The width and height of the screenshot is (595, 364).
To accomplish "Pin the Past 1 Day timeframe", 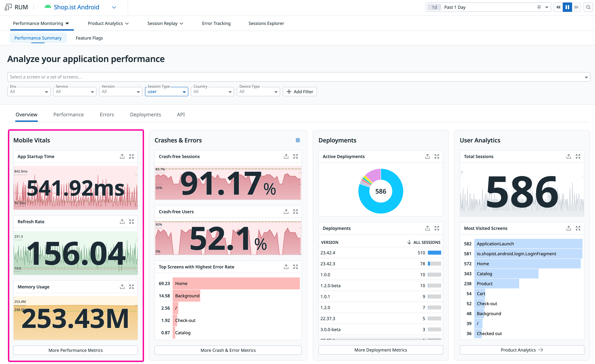I will 539,7.
